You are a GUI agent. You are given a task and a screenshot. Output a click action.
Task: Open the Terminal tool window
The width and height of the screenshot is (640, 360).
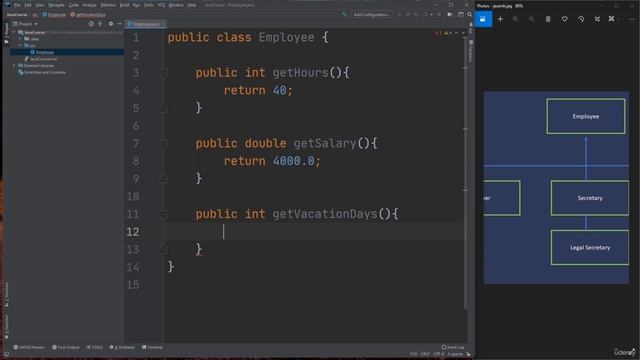(x=152, y=347)
